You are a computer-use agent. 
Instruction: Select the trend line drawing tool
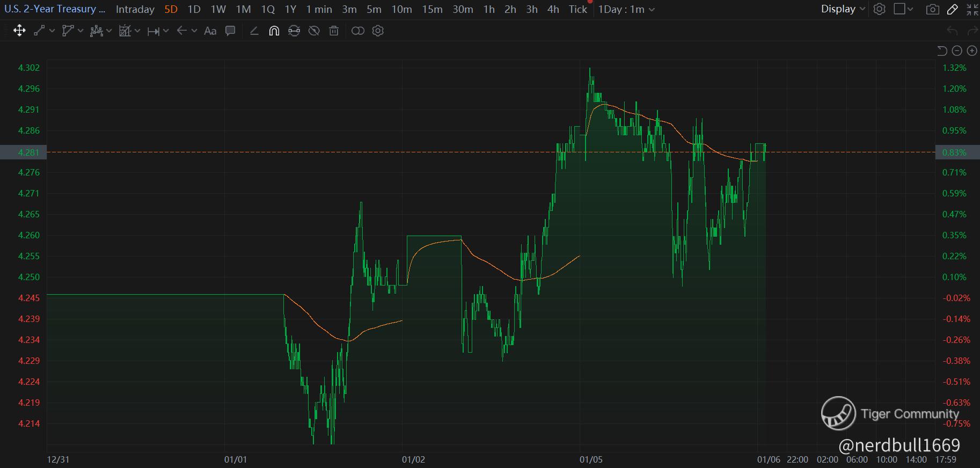[39, 31]
